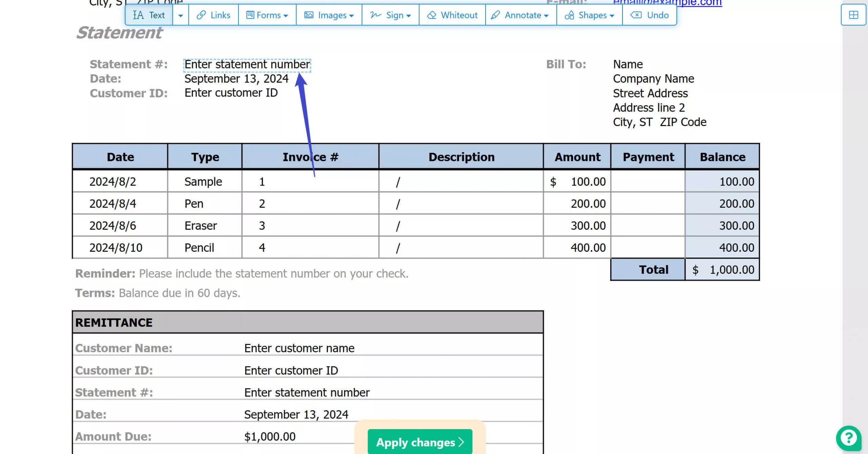Expand the Sign tool dropdown
The image size is (868, 454).
[x=409, y=15]
